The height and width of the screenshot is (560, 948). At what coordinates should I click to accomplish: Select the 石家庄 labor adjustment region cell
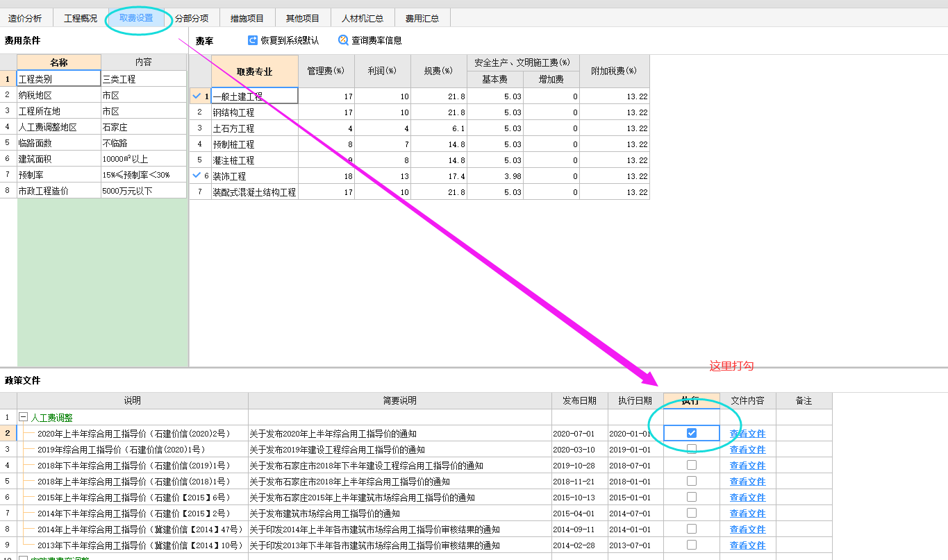144,127
